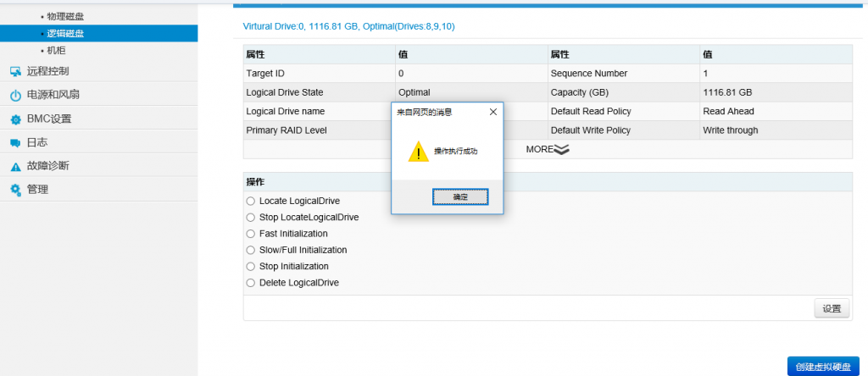This screenshot has height=376, width=868.
Task: Click the yellow warning icon in dialog
Action: coord(418,152)
